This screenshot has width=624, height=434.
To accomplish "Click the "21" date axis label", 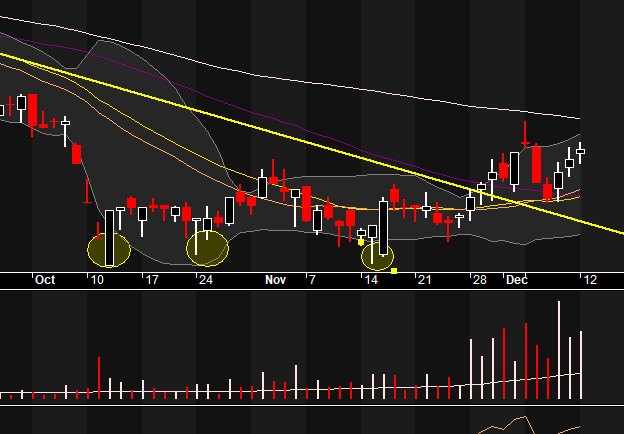I will coord(425,280).
